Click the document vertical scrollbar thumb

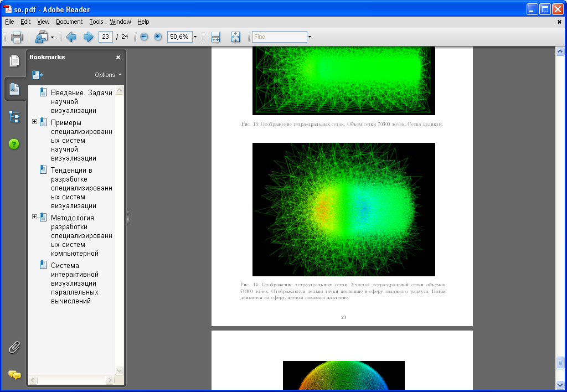click(560, 362)
